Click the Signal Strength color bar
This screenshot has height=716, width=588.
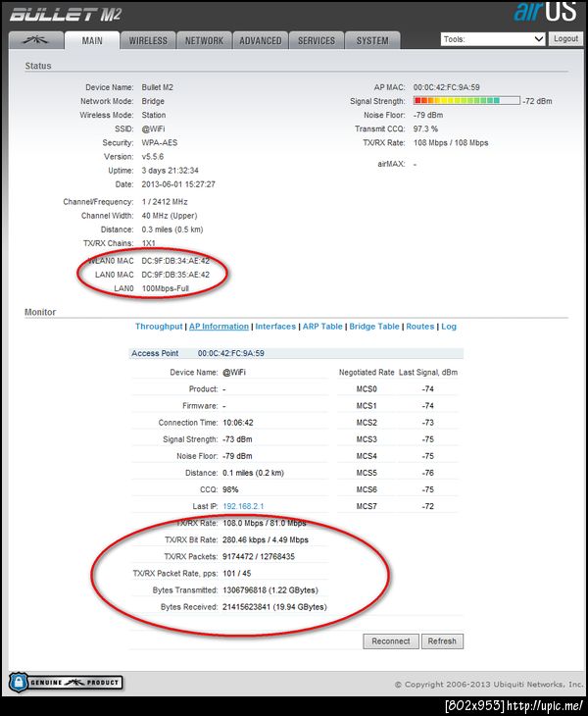(466, 100)
